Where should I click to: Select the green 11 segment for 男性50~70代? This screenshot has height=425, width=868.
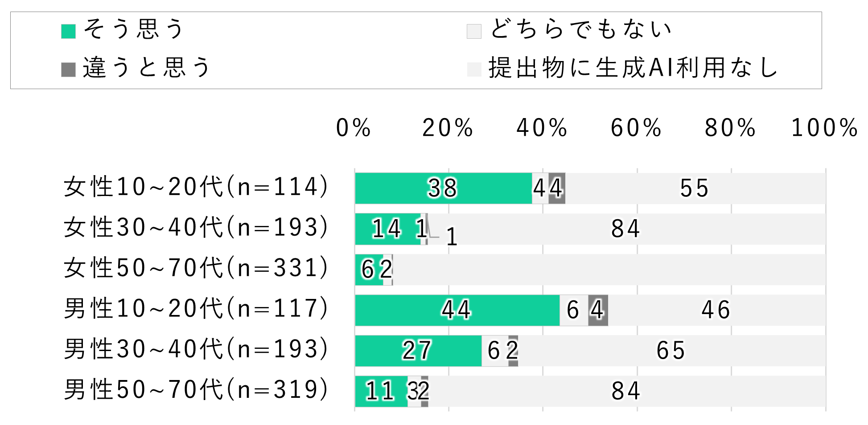tap(381, 391)
